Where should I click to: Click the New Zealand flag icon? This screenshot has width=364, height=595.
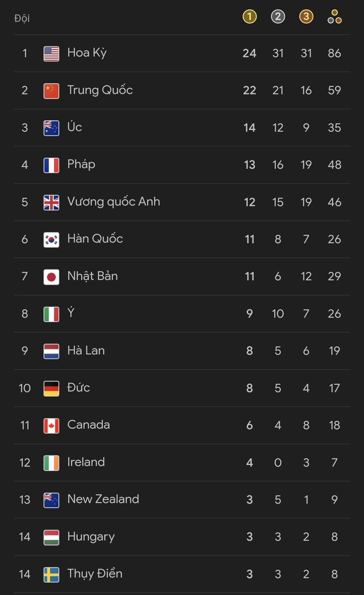51,499
